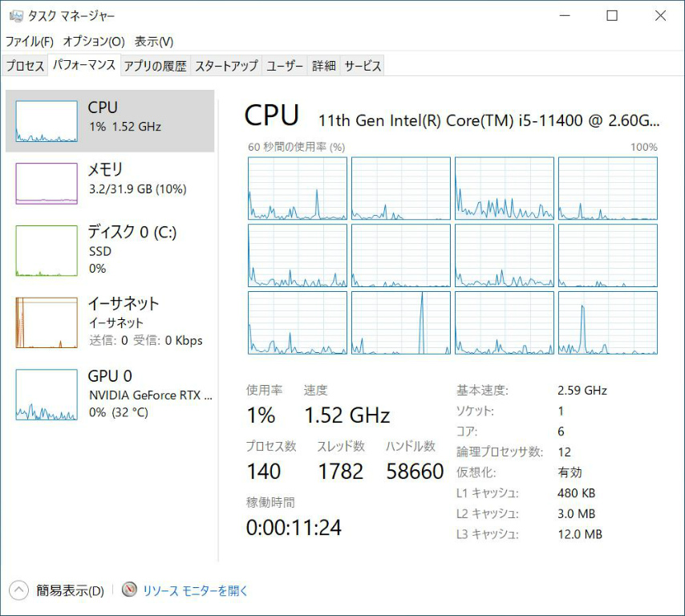Image resolution: width=685 pixels, height=616 pixels.
Task: Switch to the ユーザー tab
Action: click(x=285, y=66)
